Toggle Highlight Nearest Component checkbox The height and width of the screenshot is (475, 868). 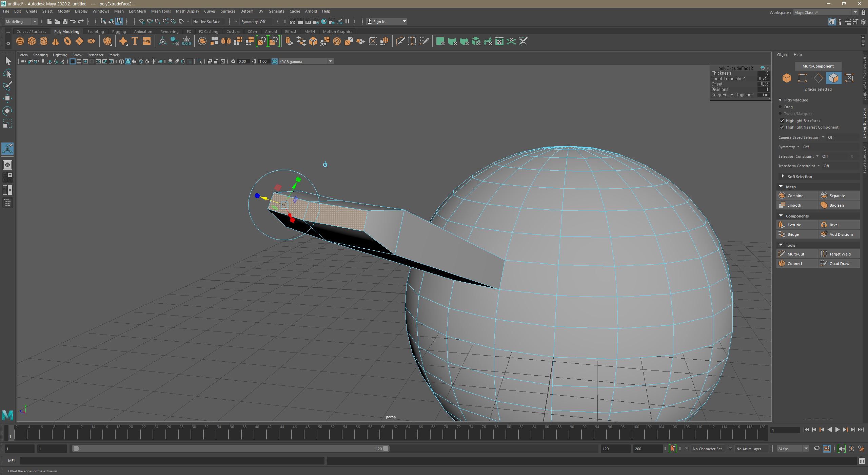782,127
